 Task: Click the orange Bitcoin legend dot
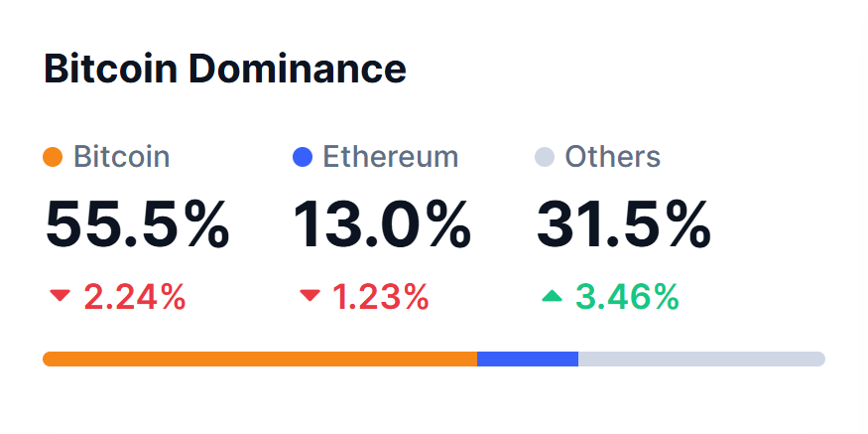(x=54, y=157)
